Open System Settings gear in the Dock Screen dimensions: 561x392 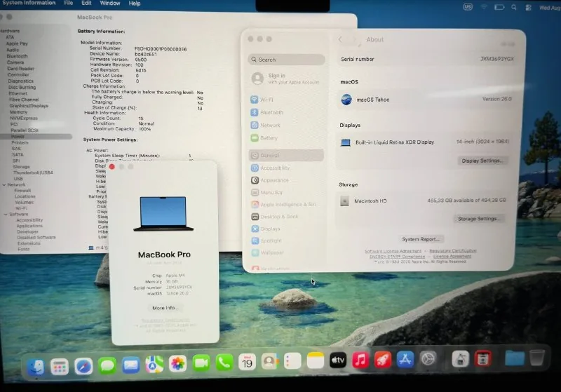(x=428, y=359)
